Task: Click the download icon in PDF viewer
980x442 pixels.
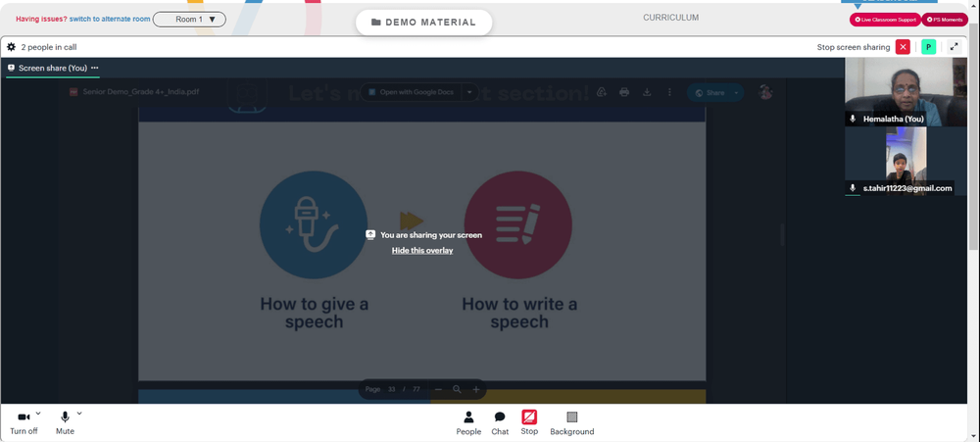Action: [647, 92]
